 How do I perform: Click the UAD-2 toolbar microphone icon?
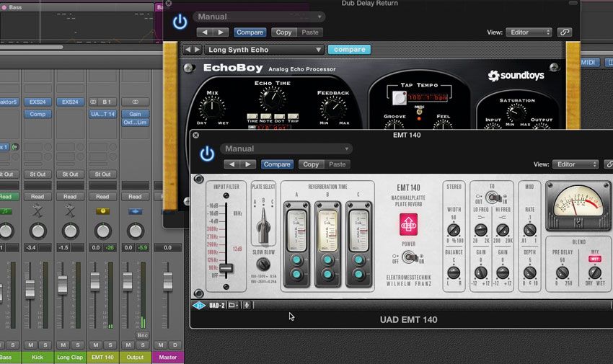click(247, 306)
